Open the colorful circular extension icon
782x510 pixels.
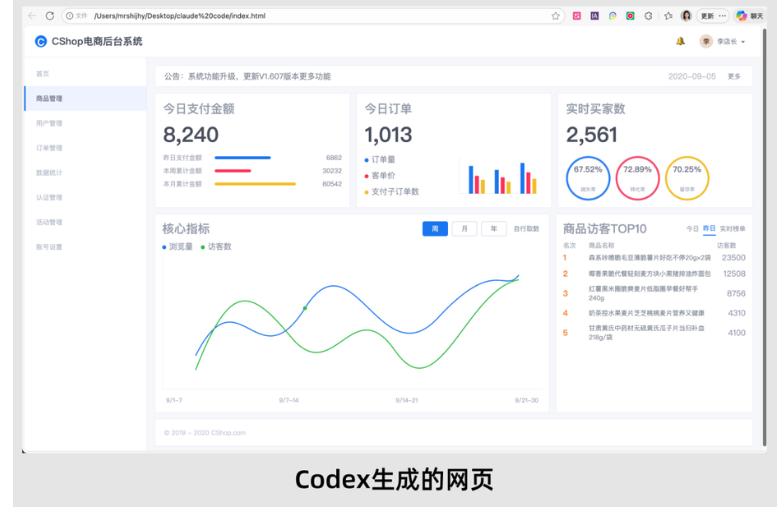pos(612,16)
